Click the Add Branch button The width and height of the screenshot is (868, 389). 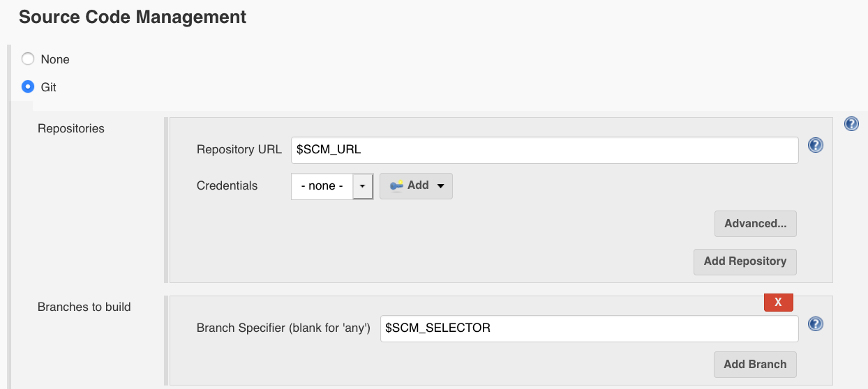(x=755, y=365)
